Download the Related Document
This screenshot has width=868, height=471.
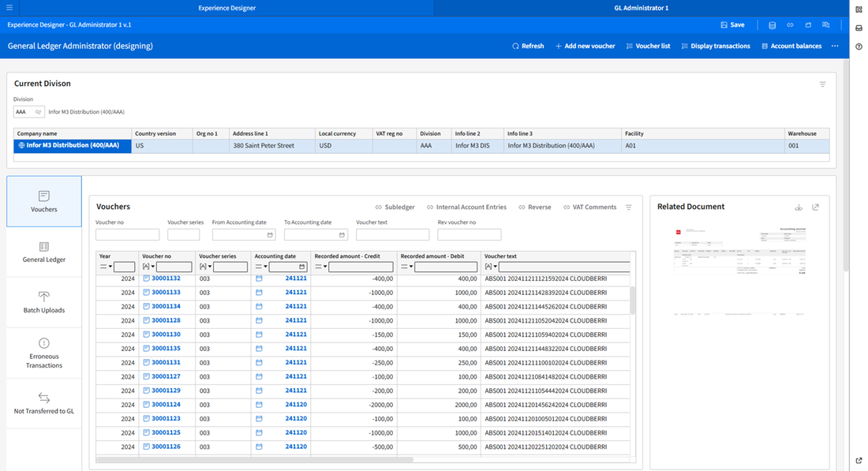(799, 207)
